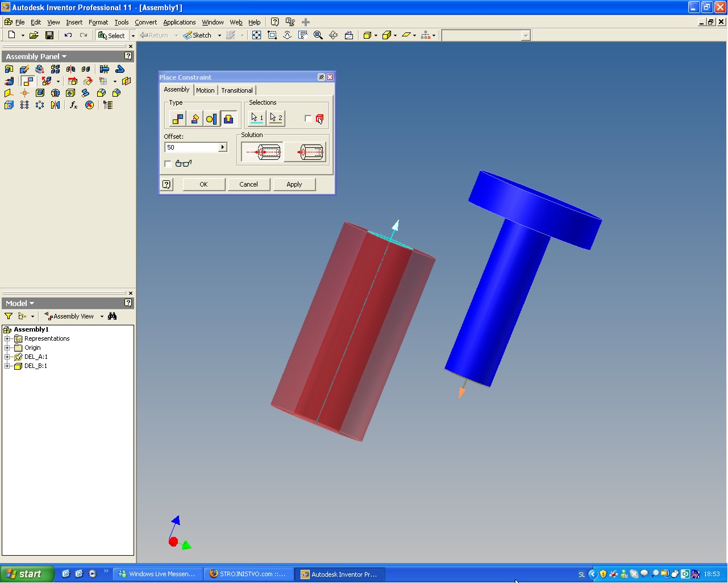
Task: Expand the Representations tree node
Action: [x=7, y=338]
